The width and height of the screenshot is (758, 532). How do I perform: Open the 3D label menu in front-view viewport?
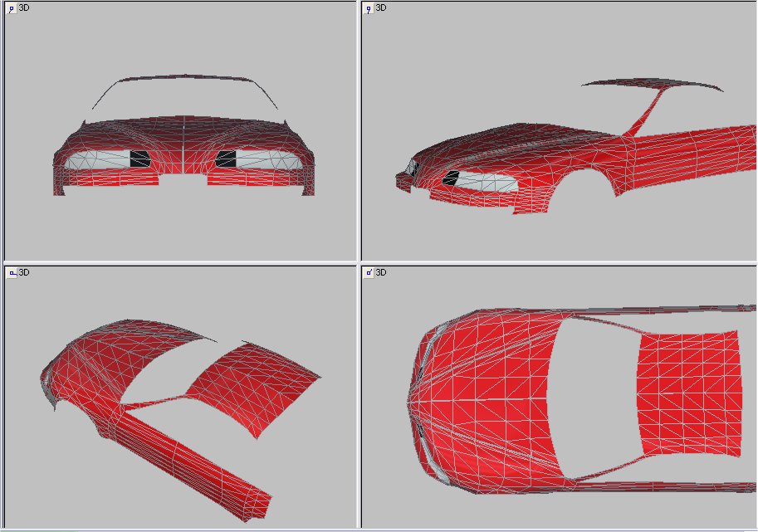point(24,8)
